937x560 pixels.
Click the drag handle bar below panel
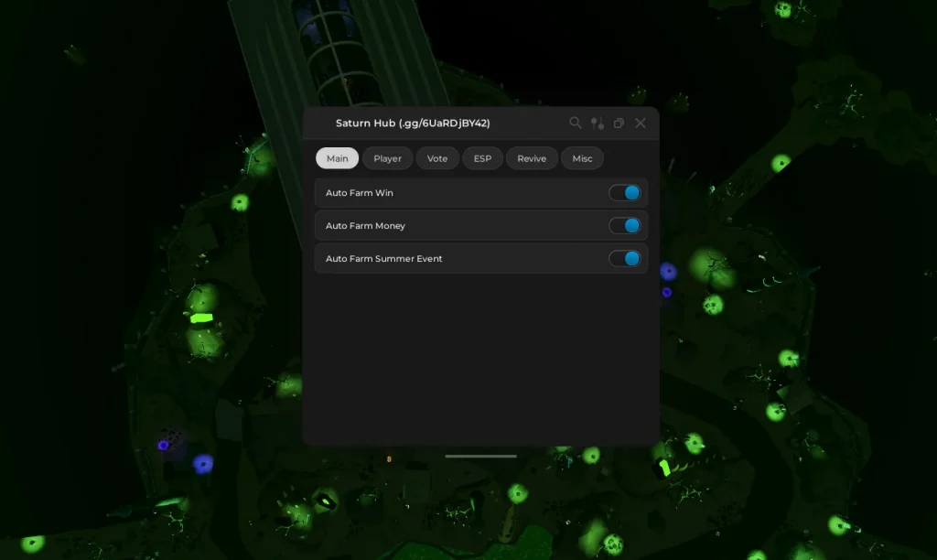[x=480, y=456]
